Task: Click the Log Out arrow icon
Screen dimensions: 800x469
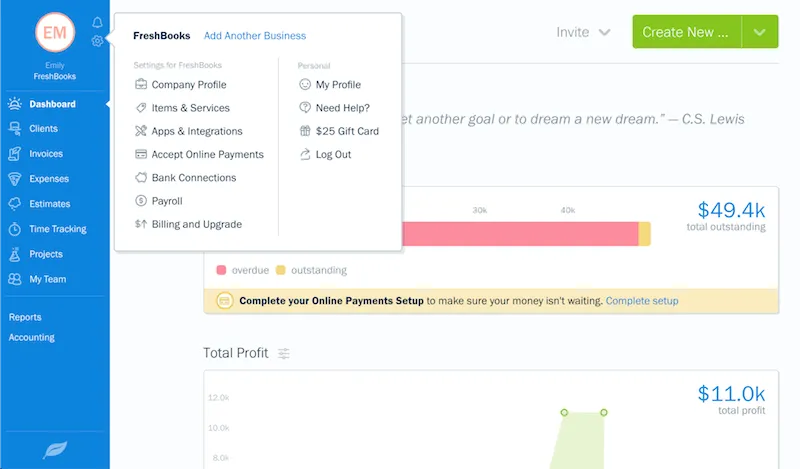Action: (305, 155)
